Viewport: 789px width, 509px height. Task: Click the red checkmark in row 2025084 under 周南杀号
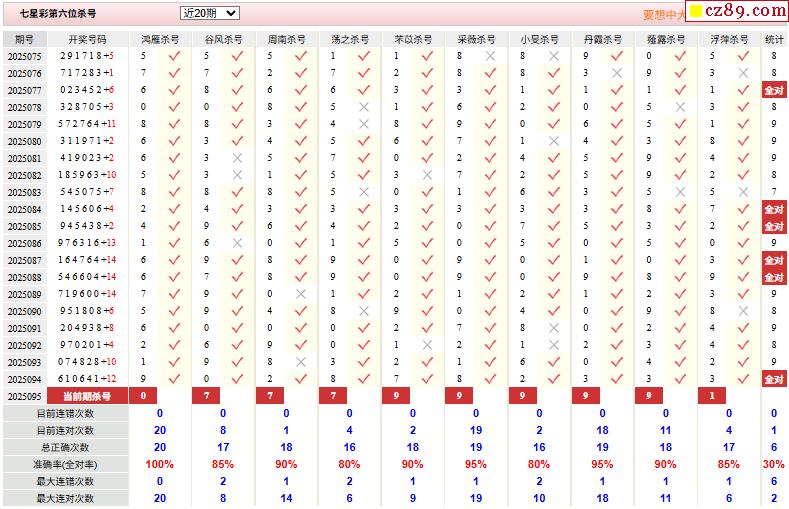(x=301, y=209)
